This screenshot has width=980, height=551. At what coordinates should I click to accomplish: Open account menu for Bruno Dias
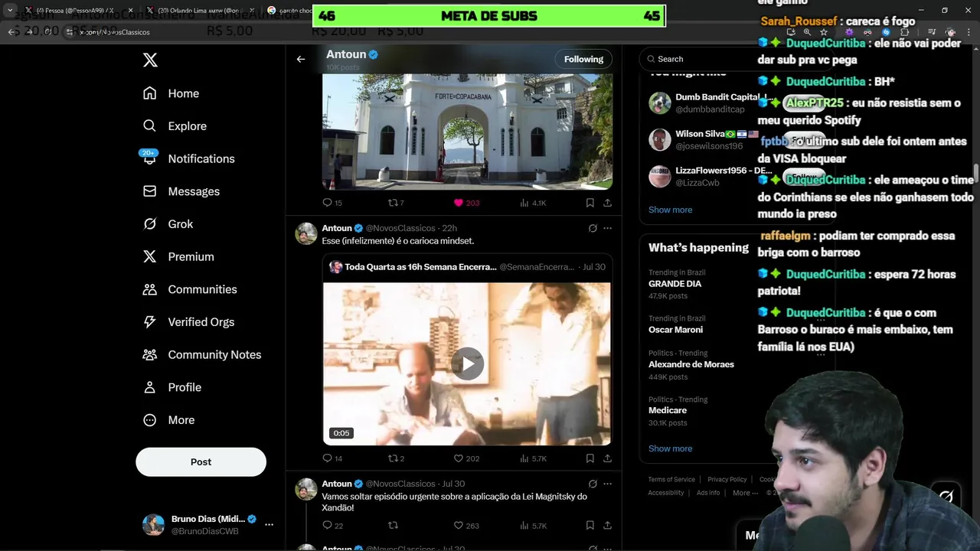point(269,524)
